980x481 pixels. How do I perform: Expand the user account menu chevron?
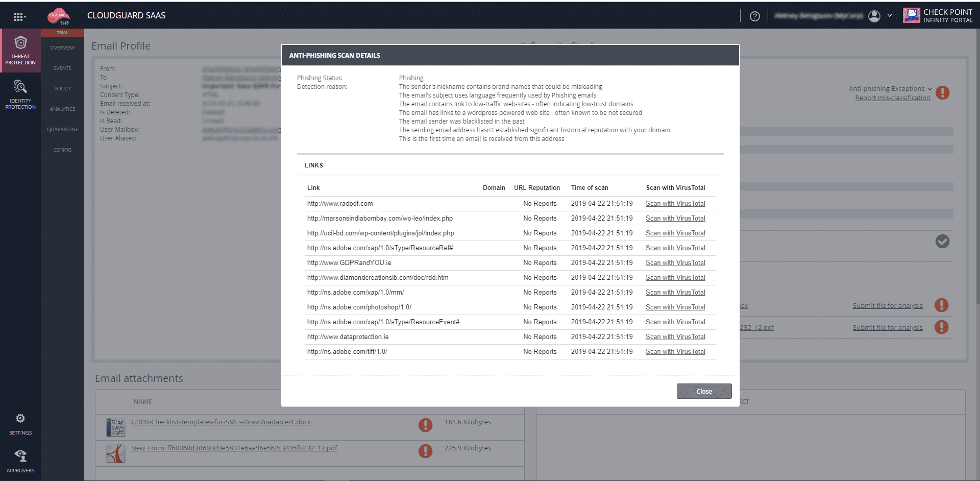[890, 16]
